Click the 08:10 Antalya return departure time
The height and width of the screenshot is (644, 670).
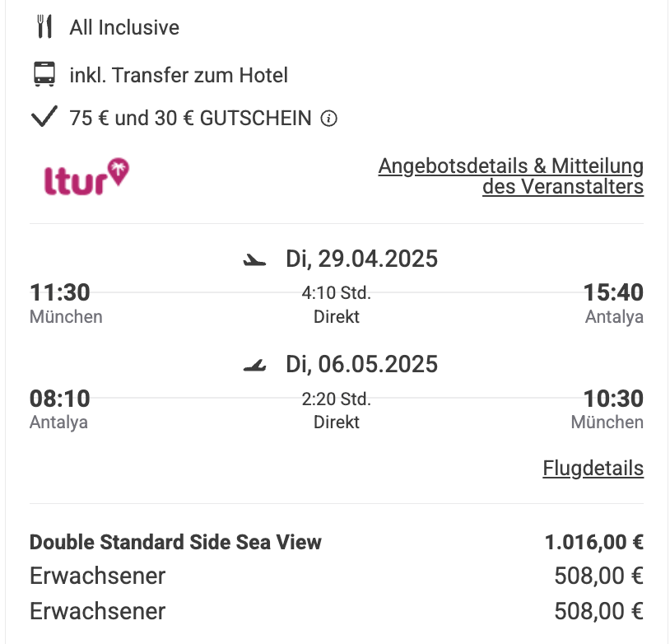pyautogui.click(x=60, y=399)
